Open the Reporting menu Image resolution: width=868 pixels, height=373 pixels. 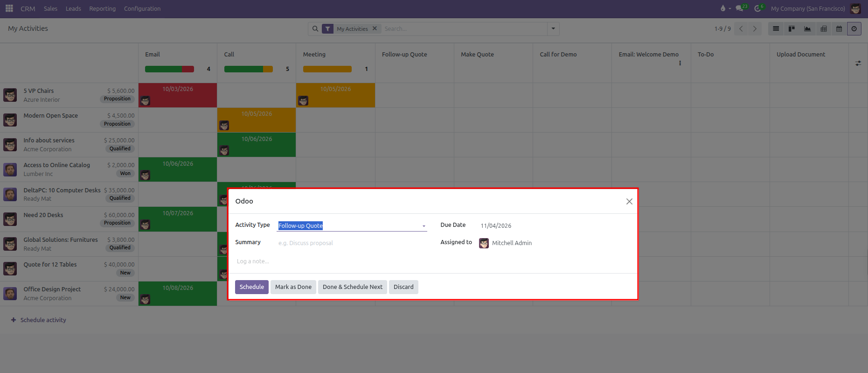(103, 8)
